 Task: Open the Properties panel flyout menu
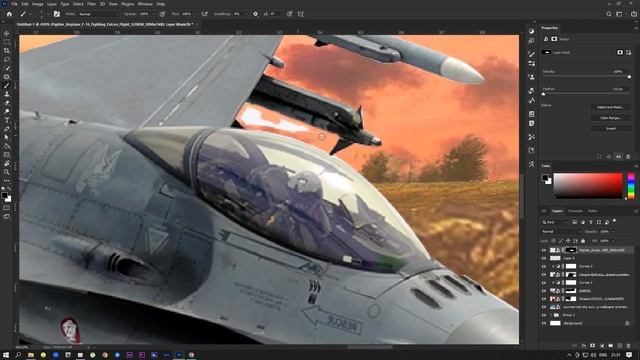[636, 28]
